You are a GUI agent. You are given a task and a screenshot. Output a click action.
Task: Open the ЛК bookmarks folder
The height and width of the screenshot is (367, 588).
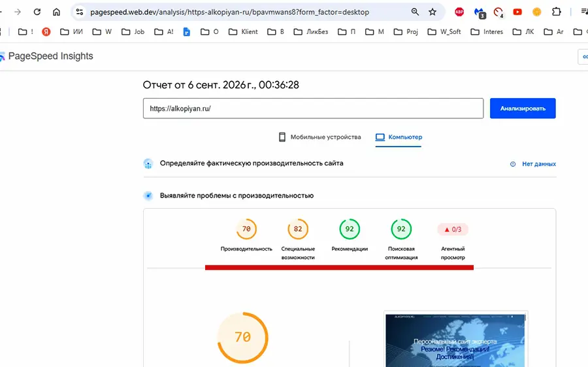(523, 32)
